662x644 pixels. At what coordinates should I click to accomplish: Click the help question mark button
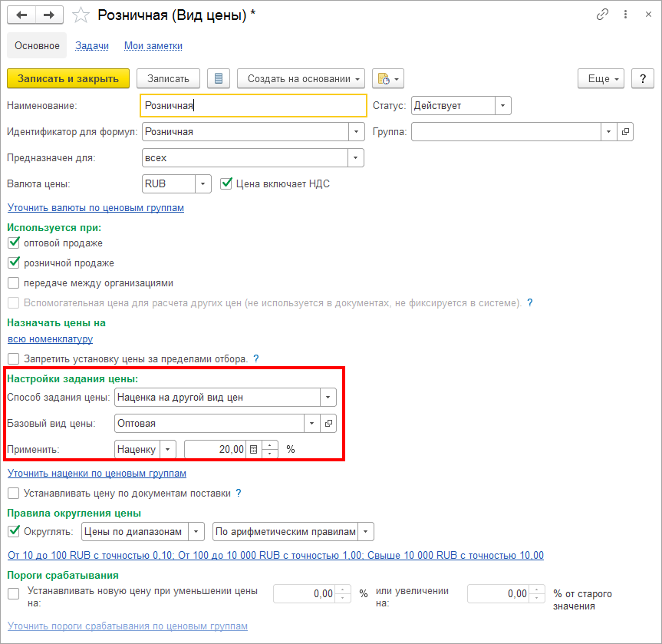pyautogui.click(x=642, y=78)
